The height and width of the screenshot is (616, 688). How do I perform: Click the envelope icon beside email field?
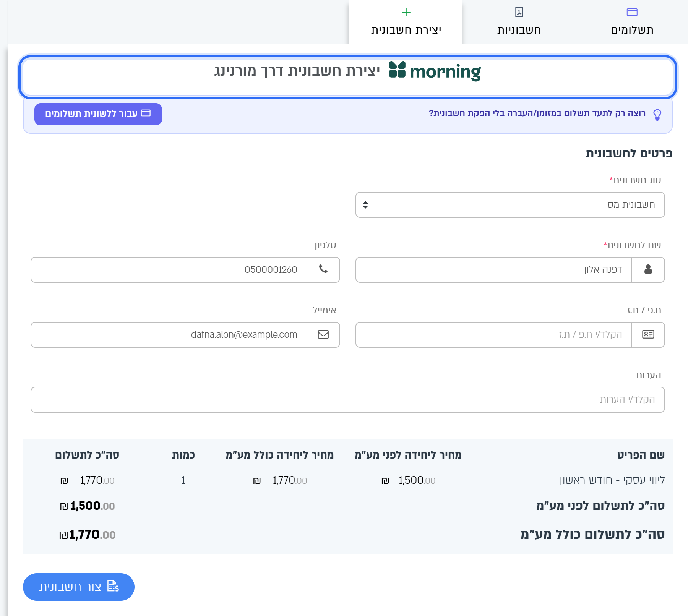323,335
